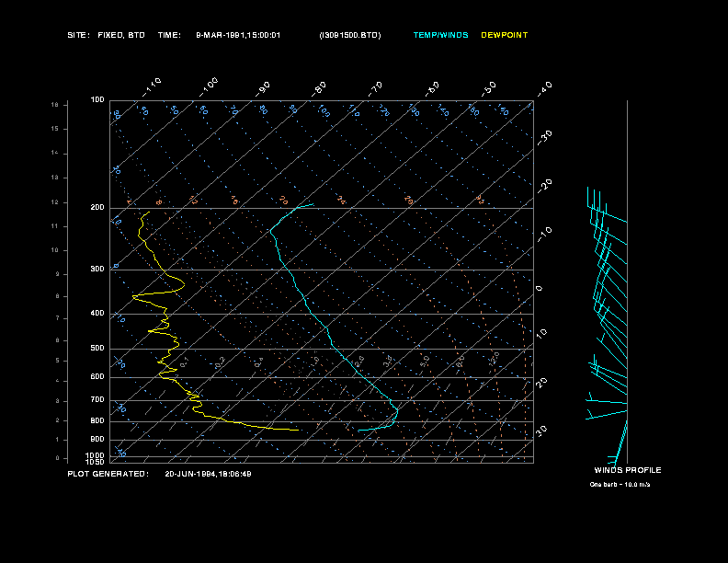Click the 20 temperature label on right axis
Viewport: 728px width, 563px height.
tap(541, 383)
